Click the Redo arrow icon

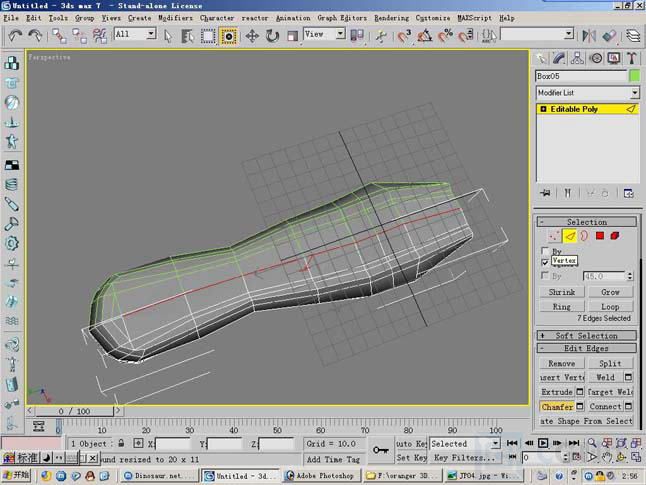[x=35, y=36]
